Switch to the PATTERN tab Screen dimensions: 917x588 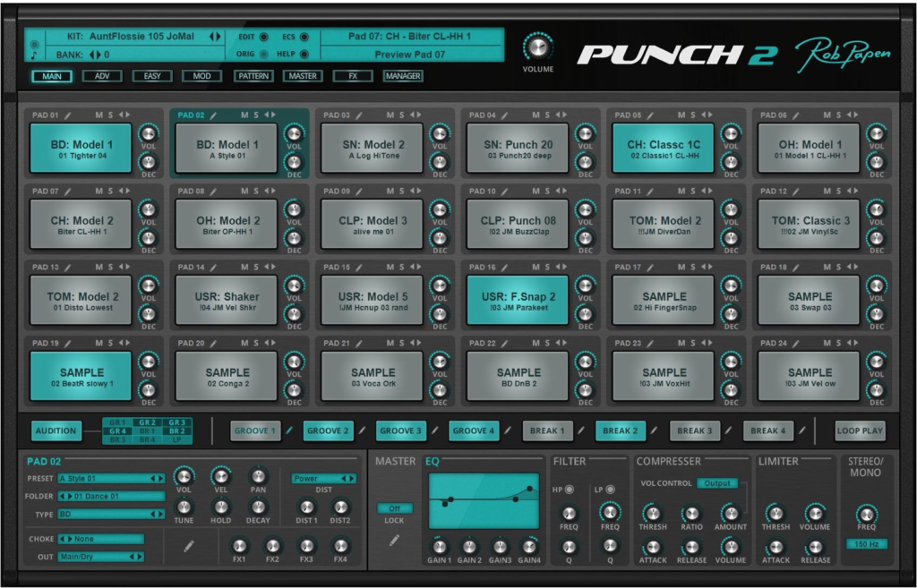pyautogui.click(x=253, y=76)
